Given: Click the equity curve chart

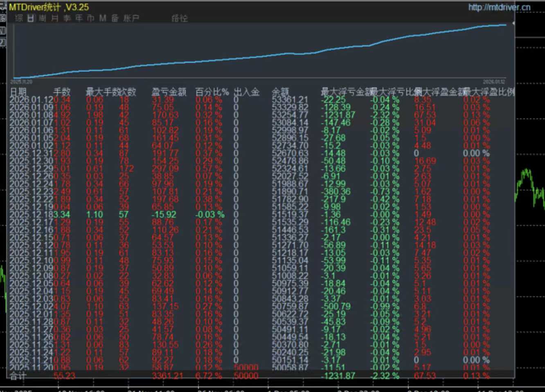Looking at the screenshot, I should [260, 51].
